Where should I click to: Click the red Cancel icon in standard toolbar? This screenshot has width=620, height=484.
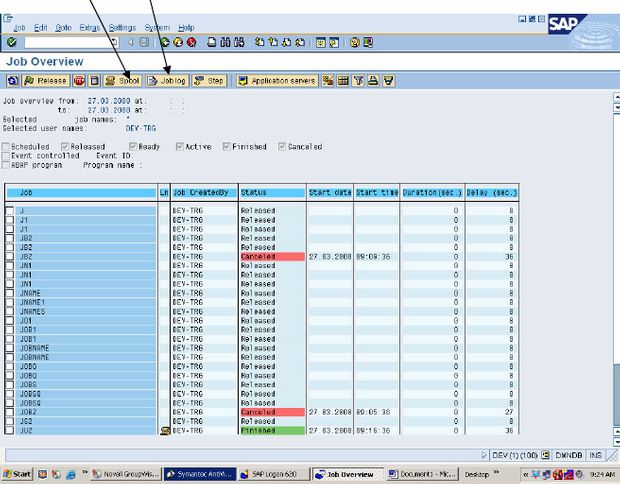pyautogui.click(x=191, y=42)
